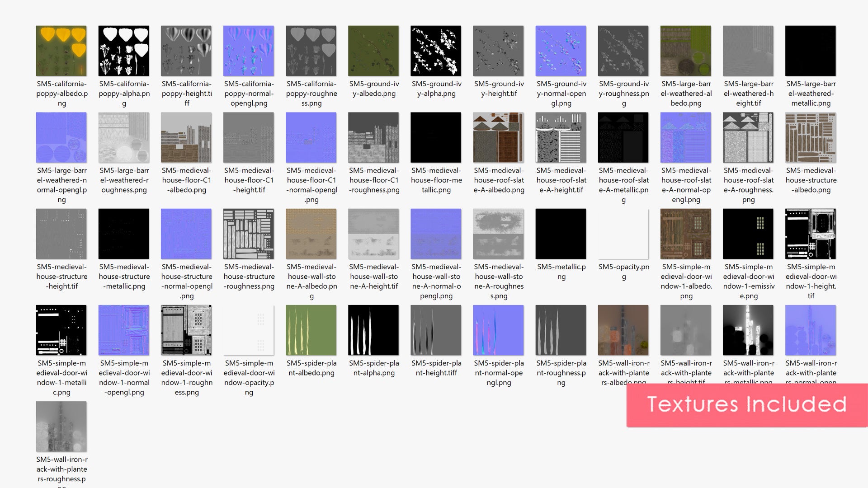Screen dimensions: 868x488
Task: Select SM5-wall-iron-rack-with-planters-roughness.png thumbnail
Action: (x=61, y=426)
